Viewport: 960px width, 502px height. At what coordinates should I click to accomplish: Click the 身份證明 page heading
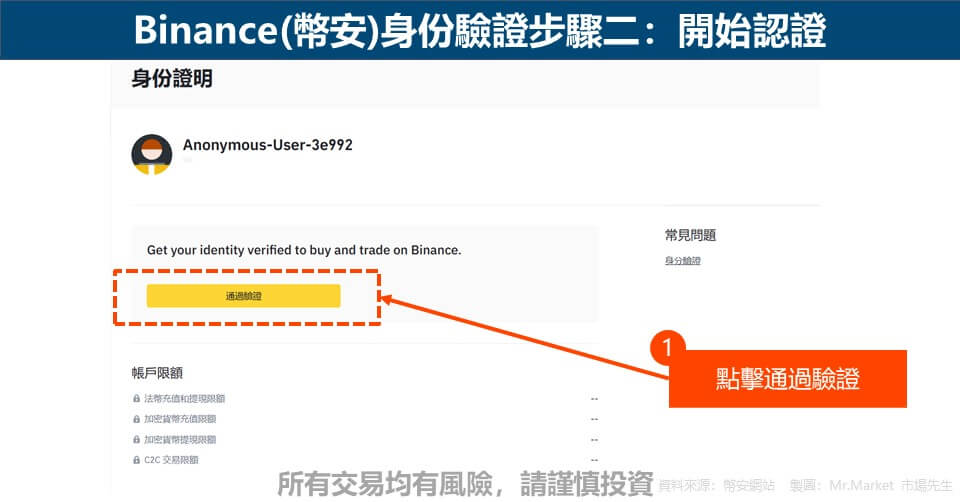pos(172,78)
